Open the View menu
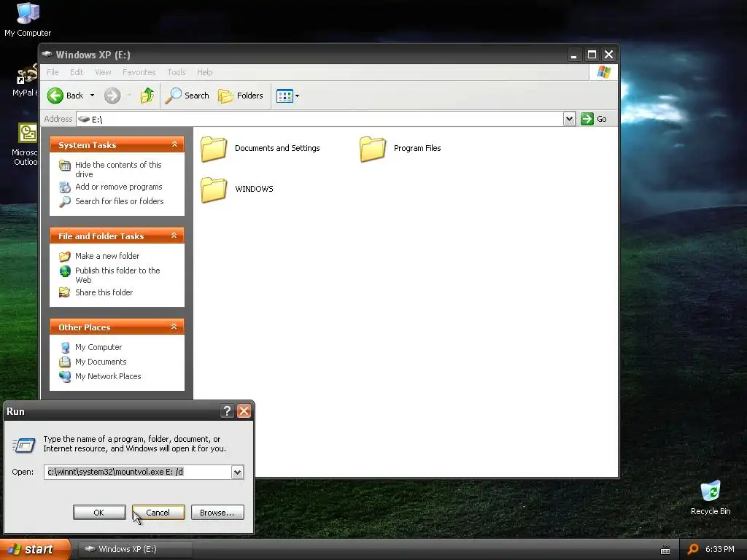Viewport: 747px width, 560px height. coord(103,72)
